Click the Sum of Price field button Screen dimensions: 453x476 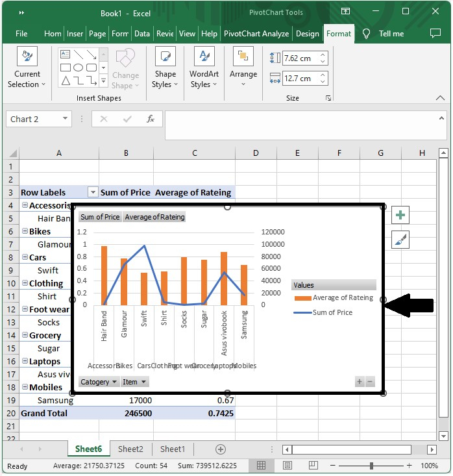tap(100, 217)
